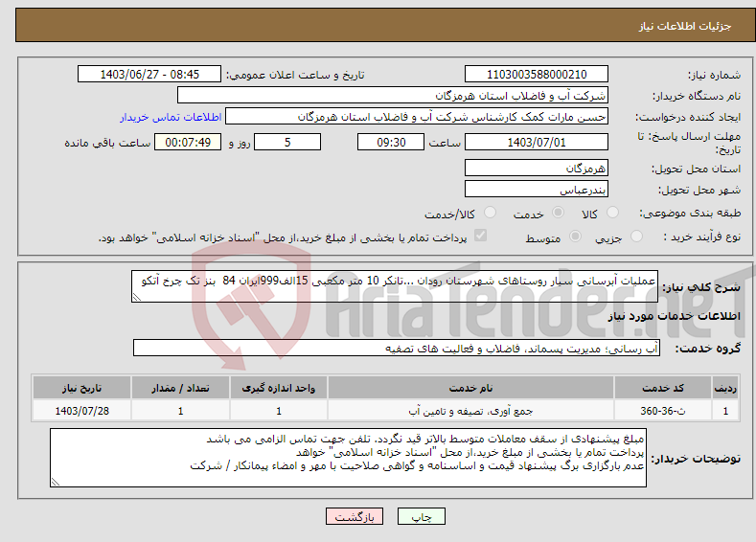This screenshot has height=542, width=756.
Task: Click the تعداد / مقدار column header
Action: [x=180, y=388]
